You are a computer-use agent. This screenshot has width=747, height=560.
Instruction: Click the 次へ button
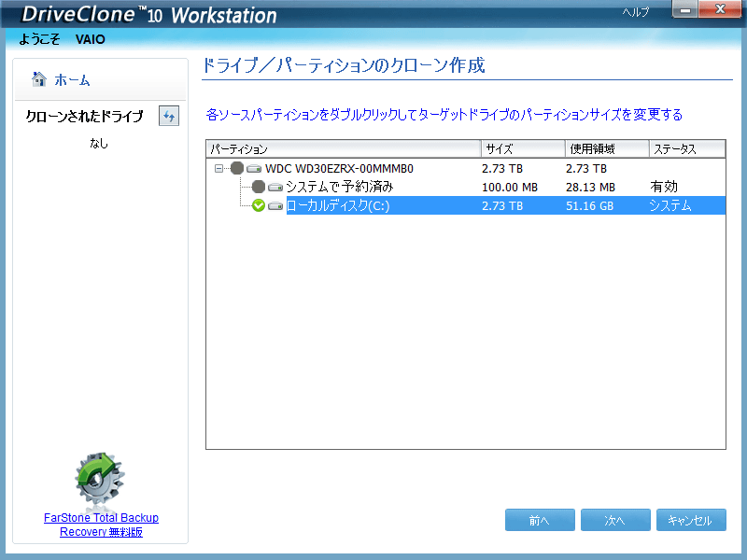(615, 520)
